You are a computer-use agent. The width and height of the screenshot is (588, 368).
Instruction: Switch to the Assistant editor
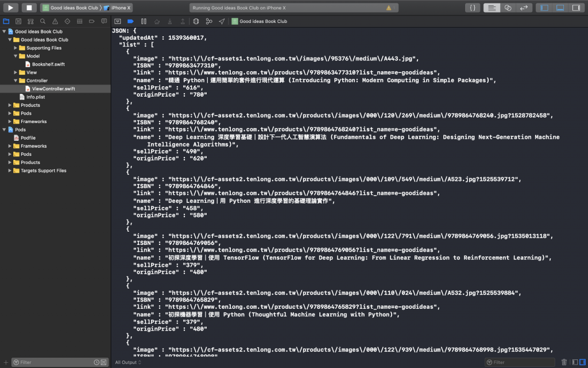pos(508,7)
